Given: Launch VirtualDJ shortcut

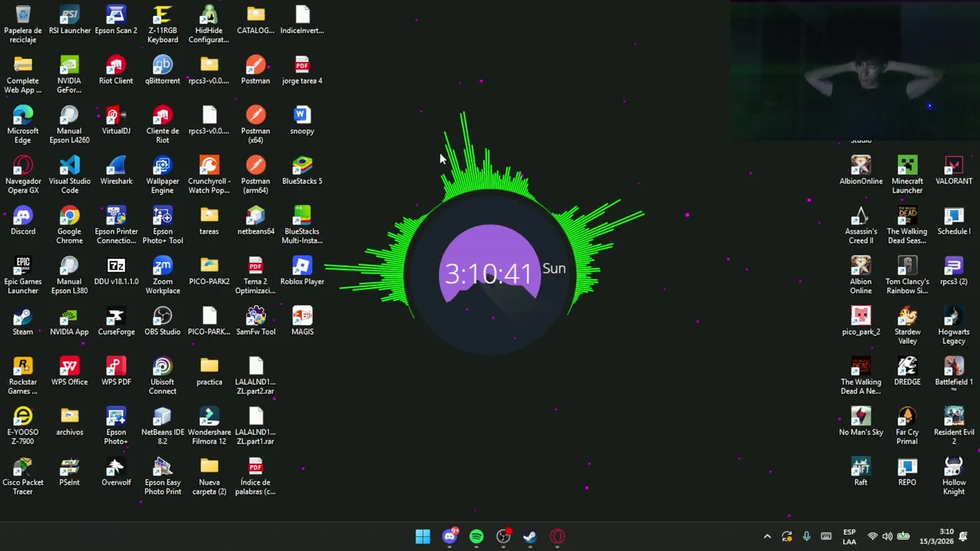Looking at the screenshot, I should 116,121.
